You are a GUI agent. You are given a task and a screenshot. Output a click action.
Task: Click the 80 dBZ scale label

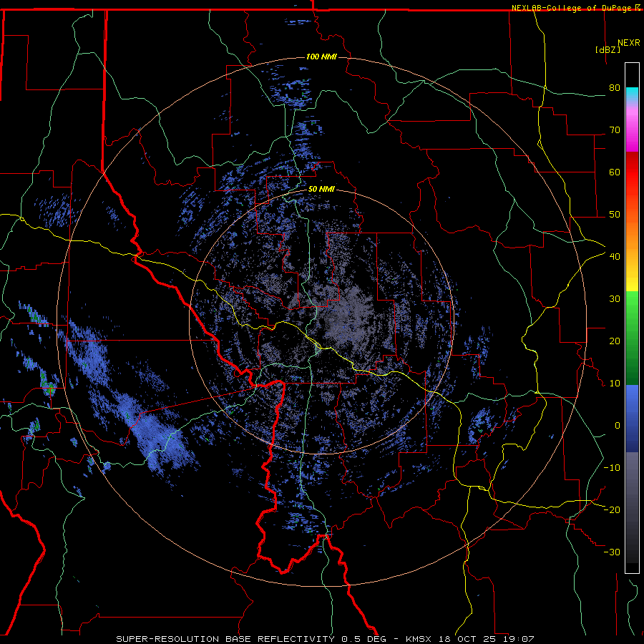[615, 87]
